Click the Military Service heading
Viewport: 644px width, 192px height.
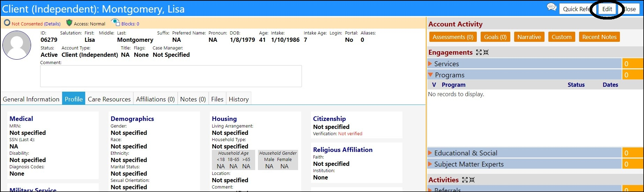click(33, 190)
